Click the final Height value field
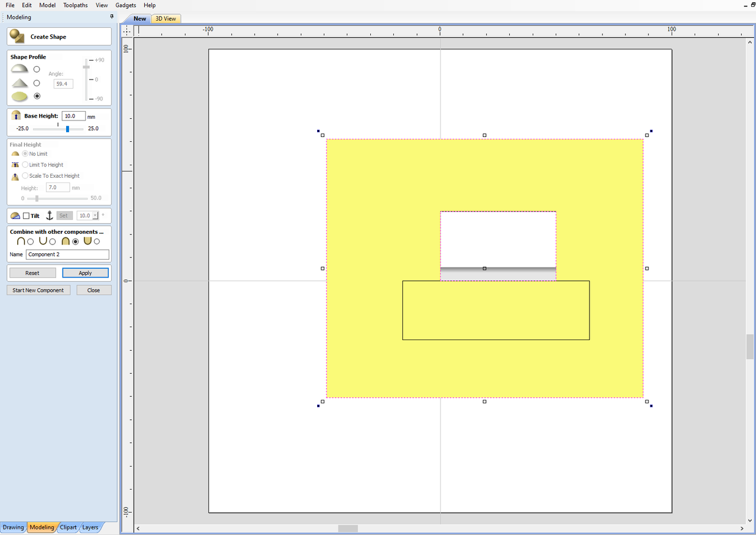 (58, 187)
